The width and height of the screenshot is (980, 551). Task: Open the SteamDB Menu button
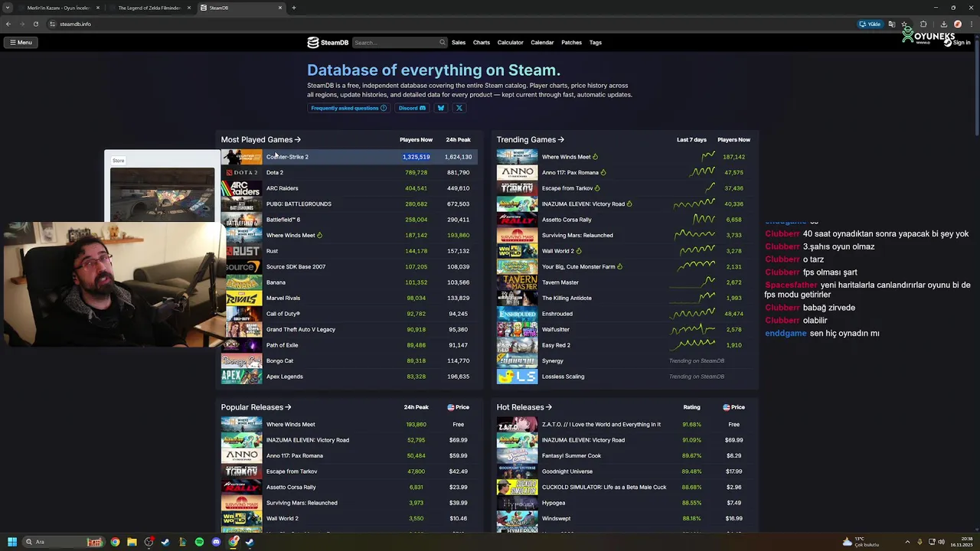(21, 42)
